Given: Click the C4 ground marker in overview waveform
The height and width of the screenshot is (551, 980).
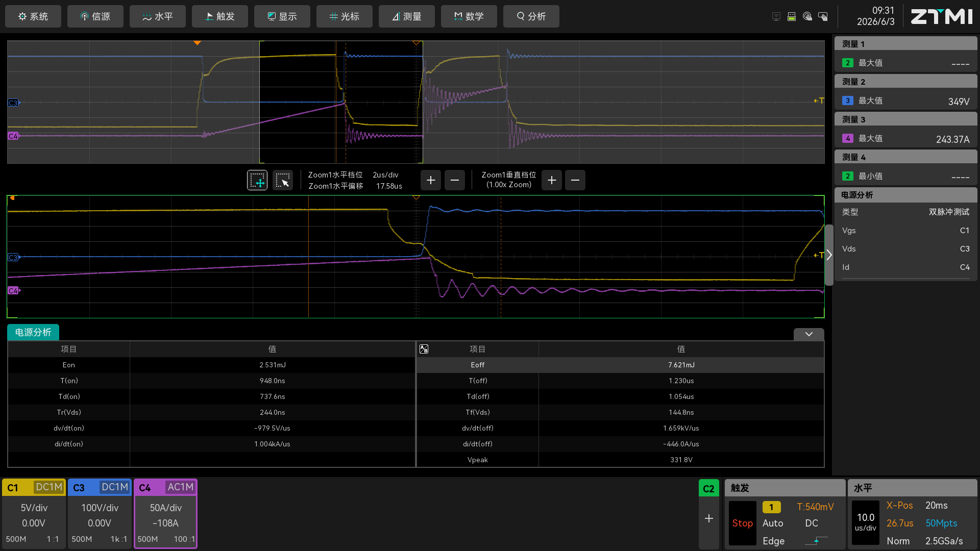Looking at the screenshot, I should click(x=13, y=136).
